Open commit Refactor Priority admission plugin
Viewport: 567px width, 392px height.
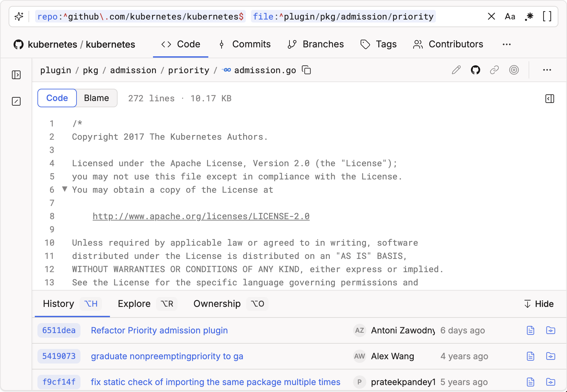click(159, 330)
